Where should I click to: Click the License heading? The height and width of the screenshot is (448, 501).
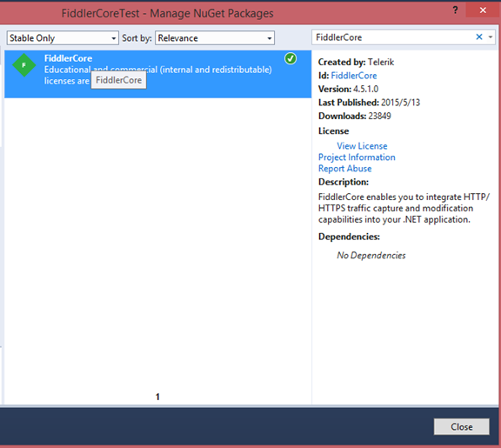[x=333, y=131]
